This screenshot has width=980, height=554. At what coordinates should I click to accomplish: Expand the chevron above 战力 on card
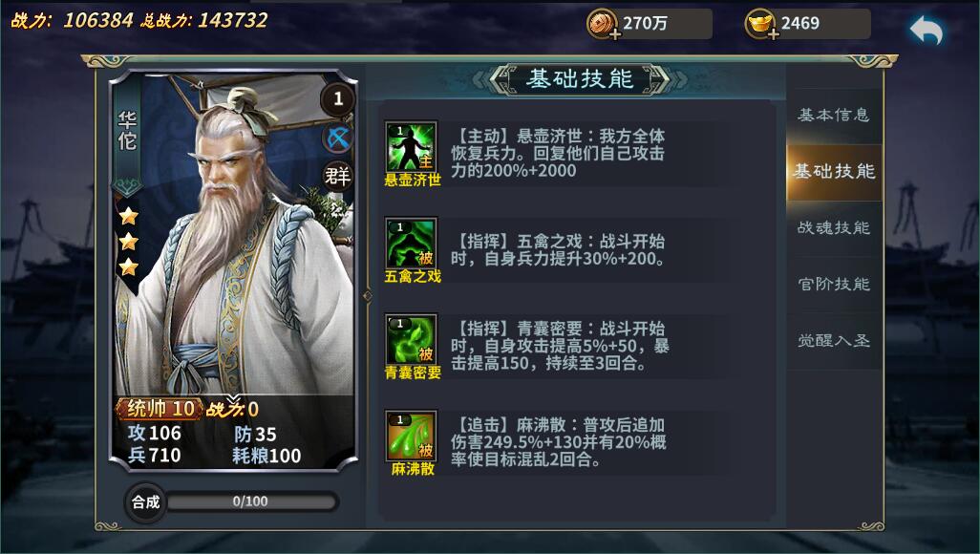point(233,399)
